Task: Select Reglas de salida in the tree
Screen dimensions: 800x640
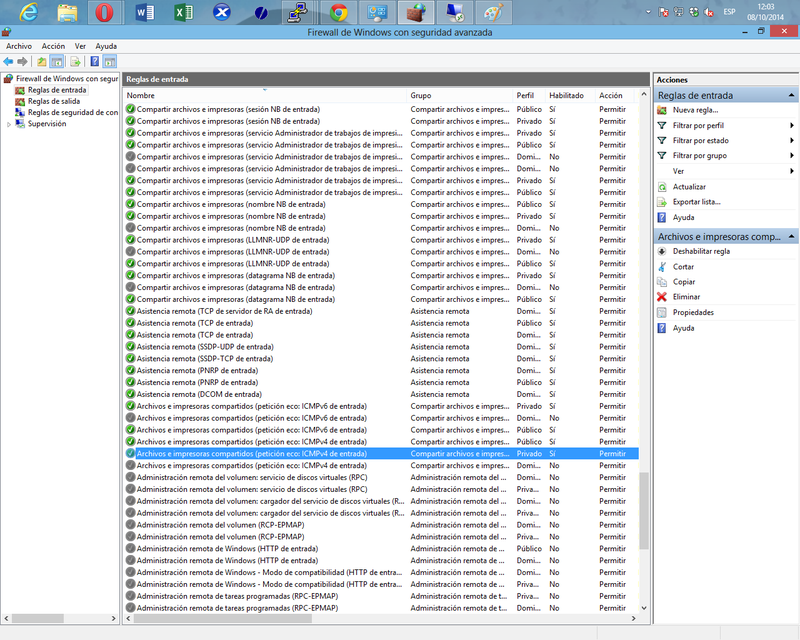Action: [53, 101]
